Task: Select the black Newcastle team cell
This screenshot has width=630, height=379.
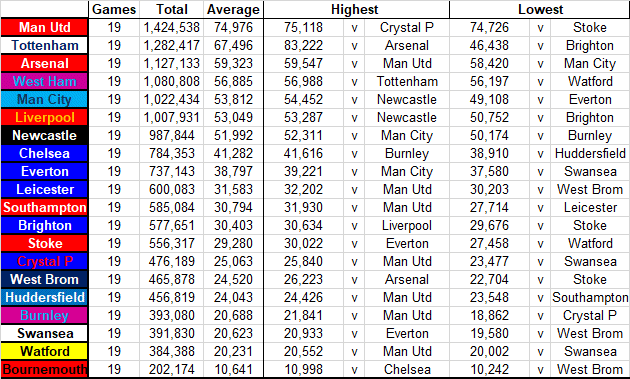Action: (x=44, y=135)
